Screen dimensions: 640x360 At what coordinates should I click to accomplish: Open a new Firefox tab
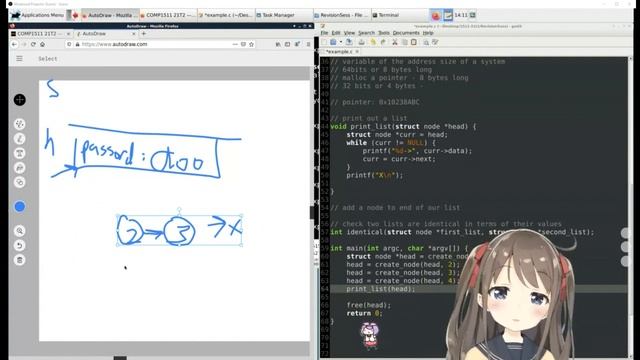coord(143,33)
